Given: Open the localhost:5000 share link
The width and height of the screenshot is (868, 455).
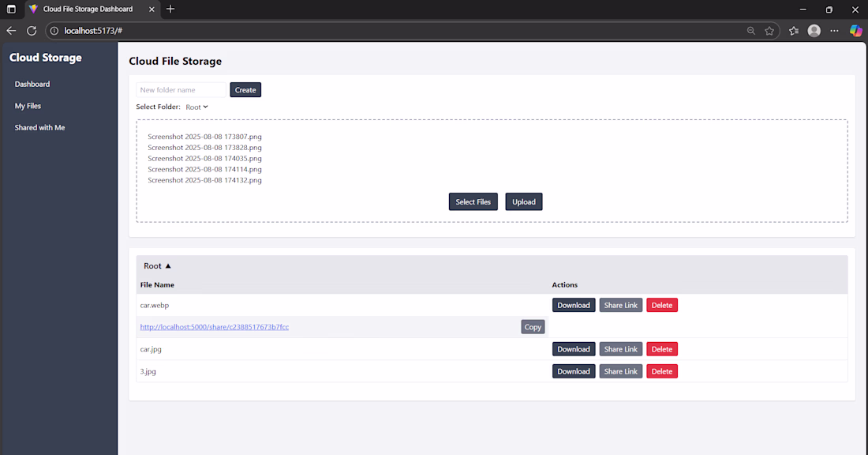Looking at the screenshot, I should tap(214, 327).
